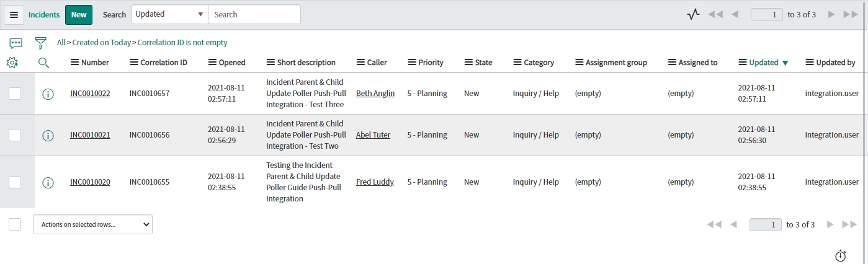Image resolution: width=868 pixels, height=264 pixels.
Task: Preview record INC0010020 with info icon
Action: (x=48, y=182)
